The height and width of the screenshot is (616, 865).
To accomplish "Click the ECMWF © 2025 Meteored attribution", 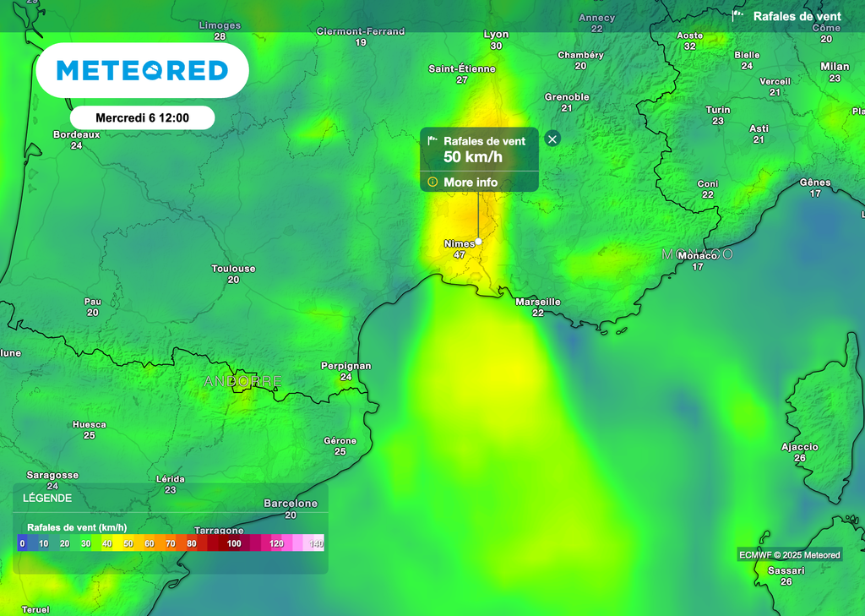I will point(790,555).
